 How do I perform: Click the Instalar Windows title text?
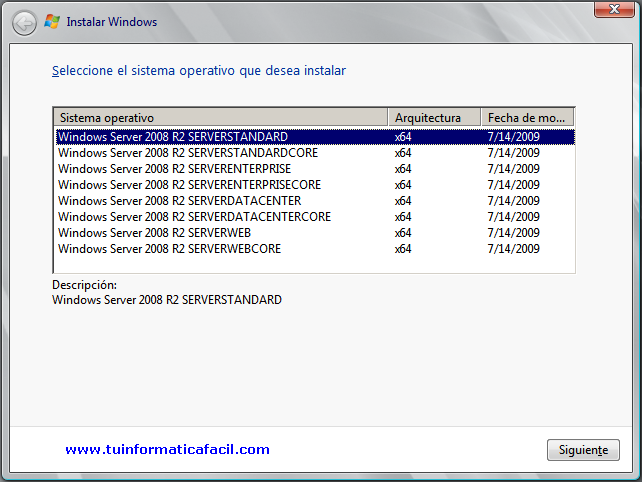pyautogui.click(x=112, y=22)
